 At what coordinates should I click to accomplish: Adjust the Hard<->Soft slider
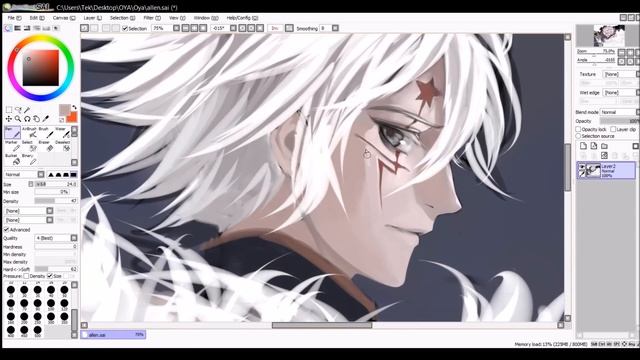pyautogui.click(x=56, y=269)
